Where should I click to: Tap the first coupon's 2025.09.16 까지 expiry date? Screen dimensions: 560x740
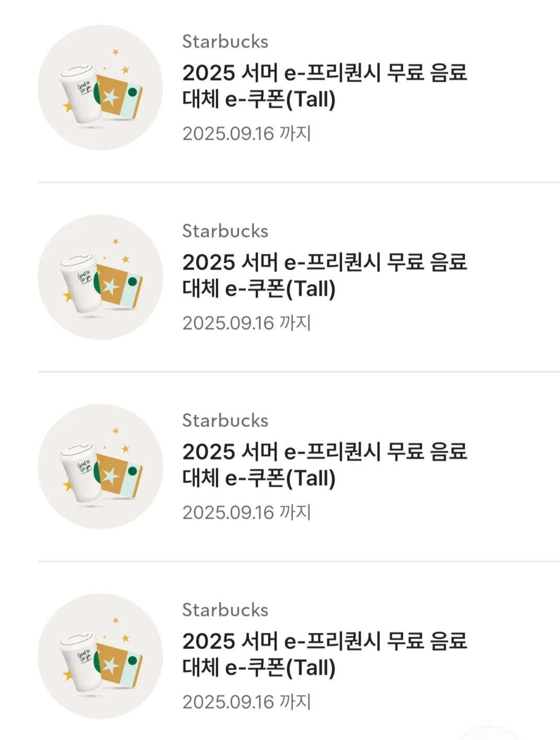point(247,133)
